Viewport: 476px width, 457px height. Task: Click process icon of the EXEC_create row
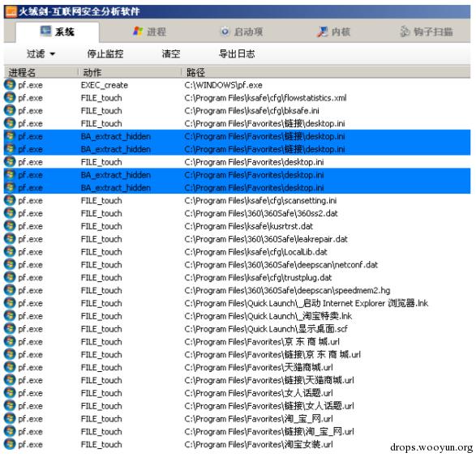coord(10,84)
